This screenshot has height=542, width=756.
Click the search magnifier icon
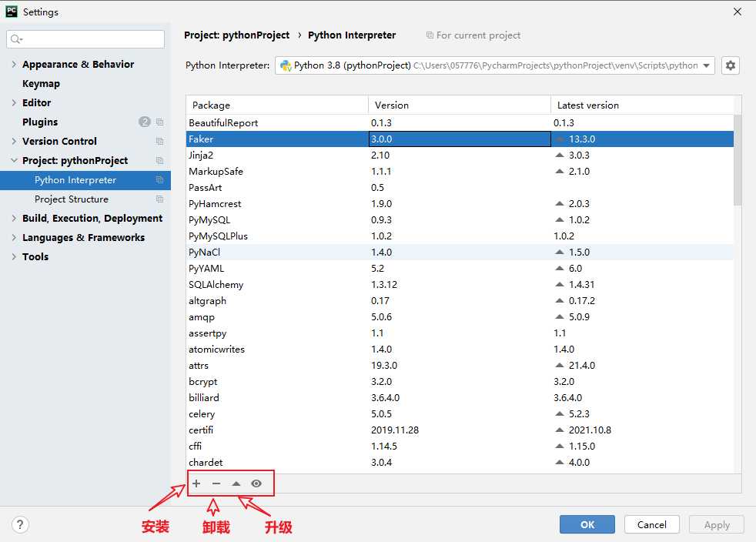(x=16, y=39)
